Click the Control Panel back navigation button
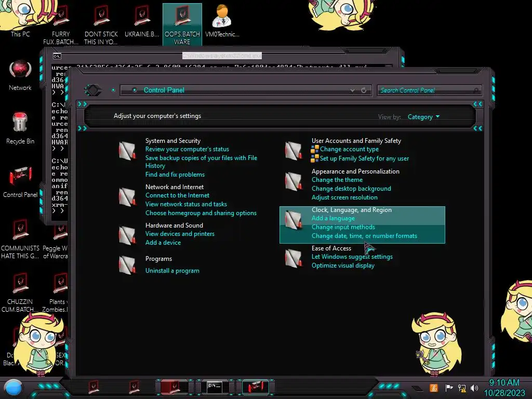This screenshot has height=399, width=532. tap(92, 90)
